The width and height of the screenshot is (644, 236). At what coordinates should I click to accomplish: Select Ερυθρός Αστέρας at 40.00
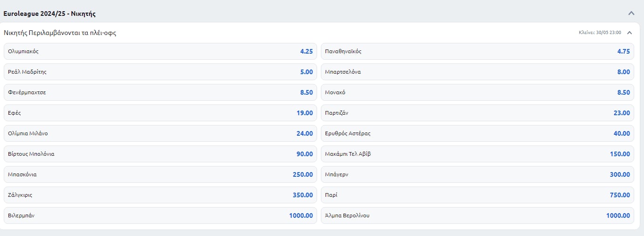[x=477, y=133]
